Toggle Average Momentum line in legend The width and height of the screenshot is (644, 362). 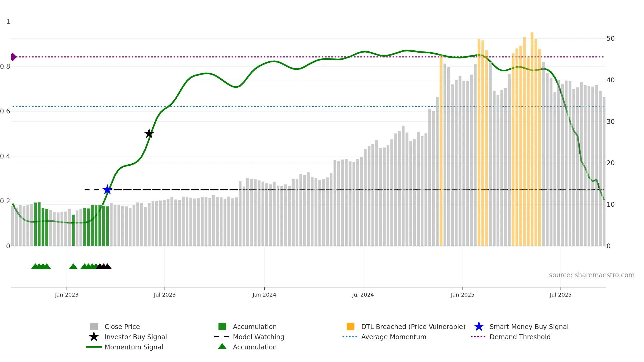393,337
